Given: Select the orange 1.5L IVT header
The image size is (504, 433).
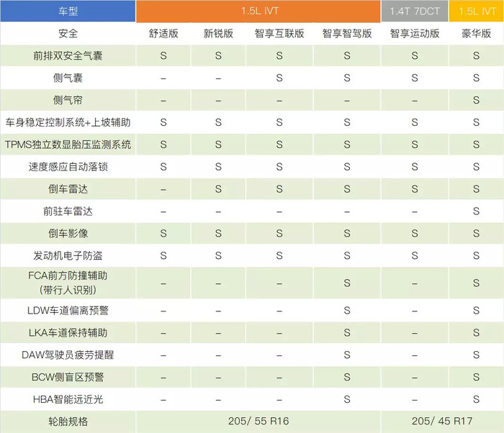Looking at the screenshot, I should [258, 12].
